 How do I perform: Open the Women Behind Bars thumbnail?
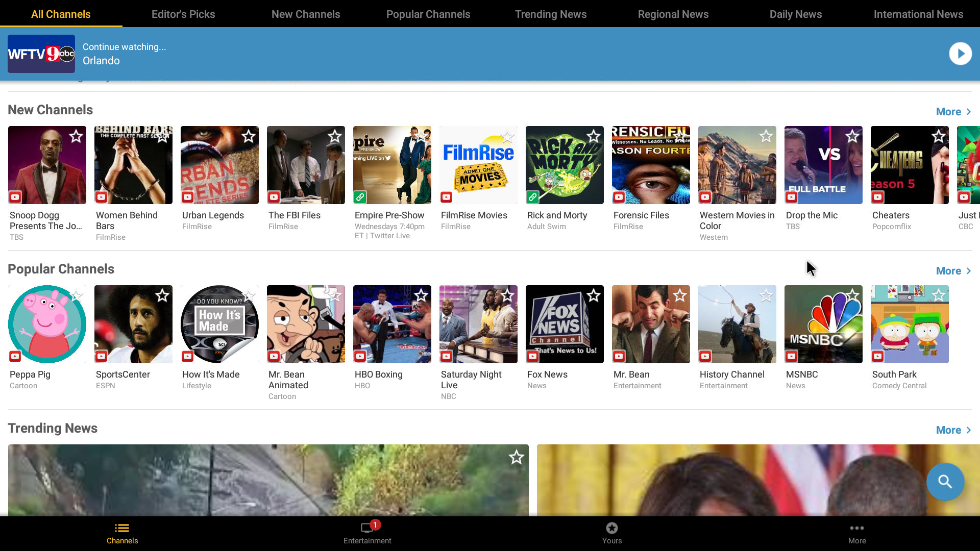[x=133, y=165]
